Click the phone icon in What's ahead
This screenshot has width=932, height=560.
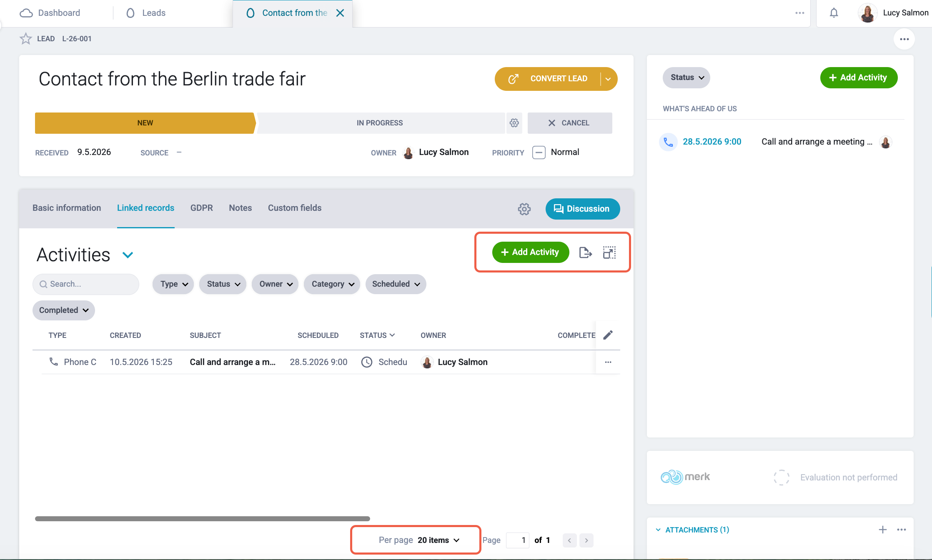668,142
